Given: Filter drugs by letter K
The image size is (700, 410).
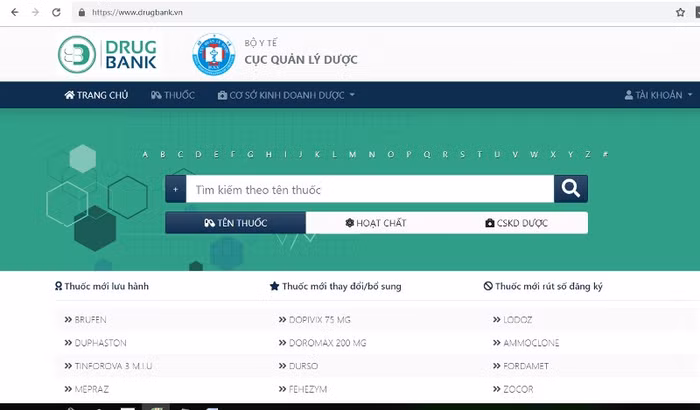Looking at the screenshot, I should tap(317, 155).
